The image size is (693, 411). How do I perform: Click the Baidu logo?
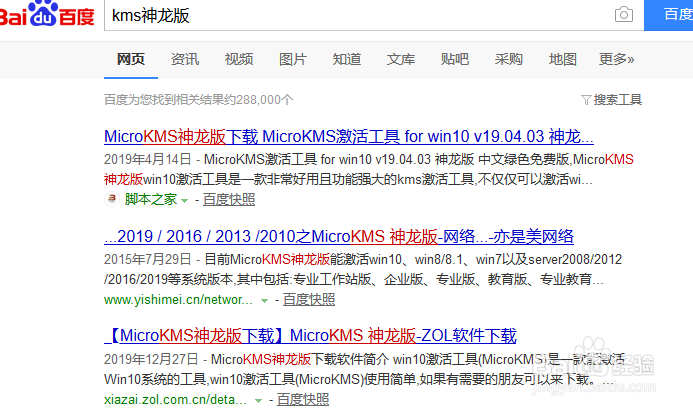[47, 14]
